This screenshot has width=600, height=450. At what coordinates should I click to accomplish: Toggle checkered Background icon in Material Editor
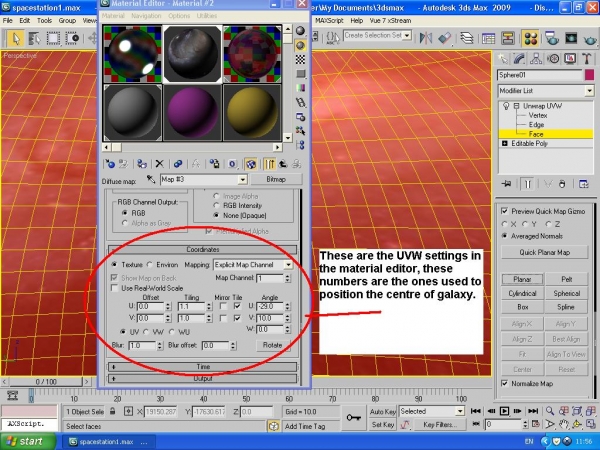pyautogui.click(x=300, y=59)
